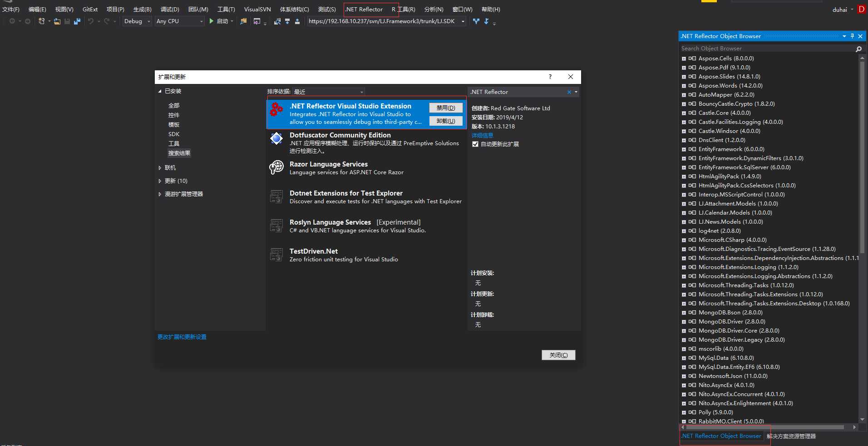Click the 卸载(U) uninstall button
This screenshot has width=868, height=446.
click(446, 121)
